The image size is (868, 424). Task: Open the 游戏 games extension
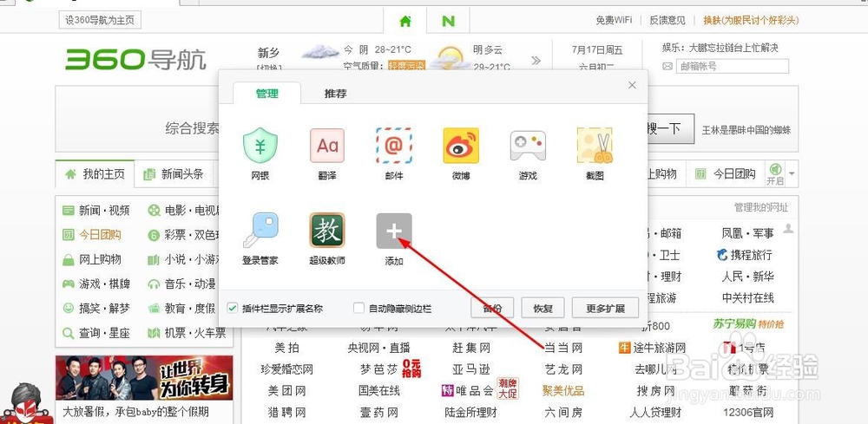click(x=528, y=146)
